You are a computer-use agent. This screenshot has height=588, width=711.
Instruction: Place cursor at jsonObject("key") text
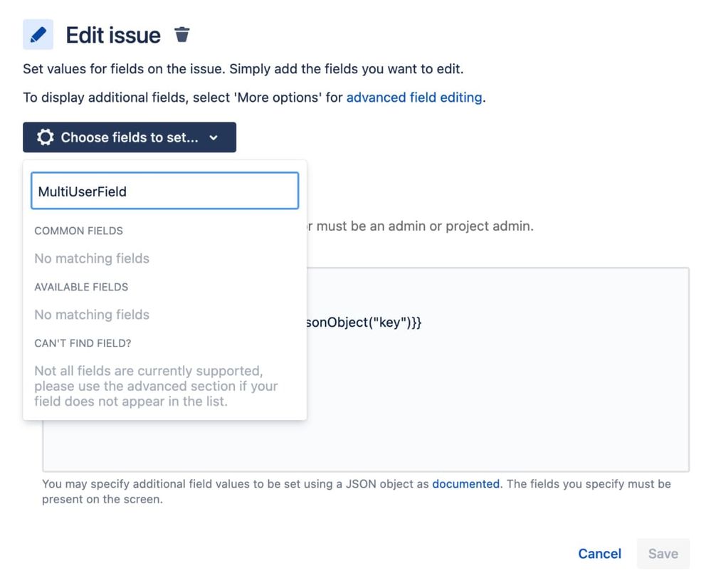364,322
